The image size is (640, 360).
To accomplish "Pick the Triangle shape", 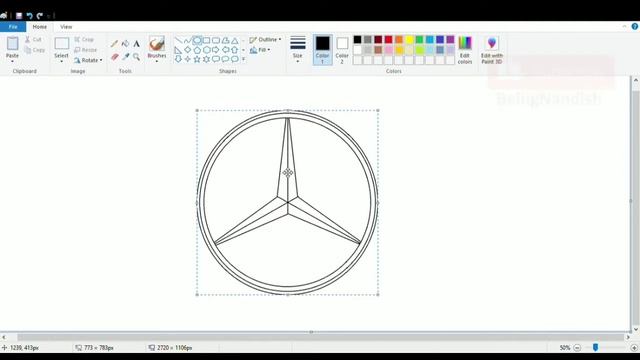I will (235, 40).
